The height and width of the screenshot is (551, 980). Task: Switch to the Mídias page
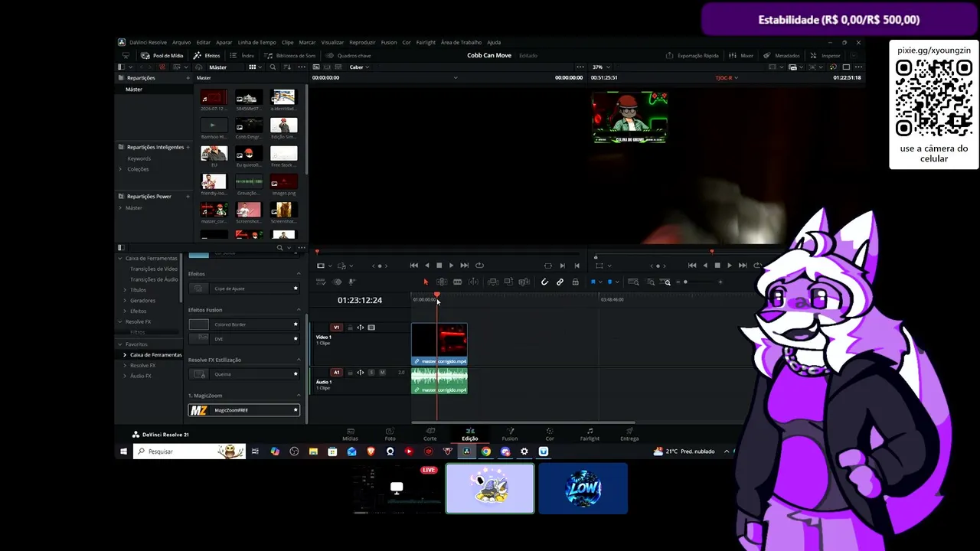pyautogui.click(x=350, y=434)
